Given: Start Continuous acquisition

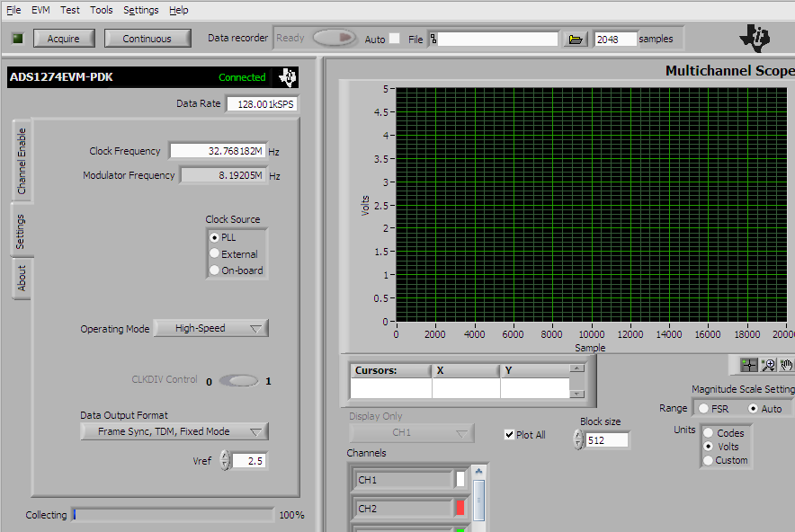Looking at the screenshot, I should [147, 39].
